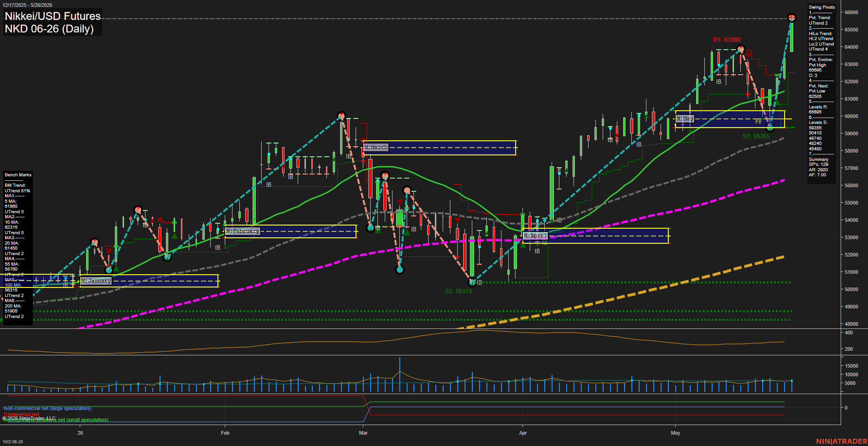Click the S2: 50410 support label
Screen dimensions: 868x446
tap(458, 291)
